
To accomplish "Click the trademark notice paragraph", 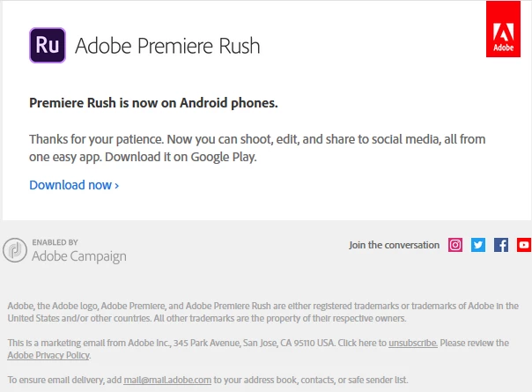I will pyautogui.click(x=263, y=312).
